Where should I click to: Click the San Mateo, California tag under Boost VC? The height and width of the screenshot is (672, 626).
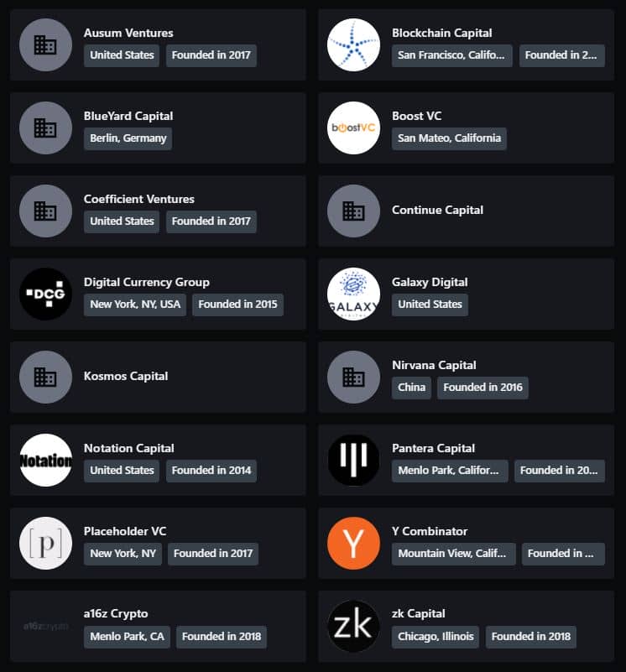point(449,138)
